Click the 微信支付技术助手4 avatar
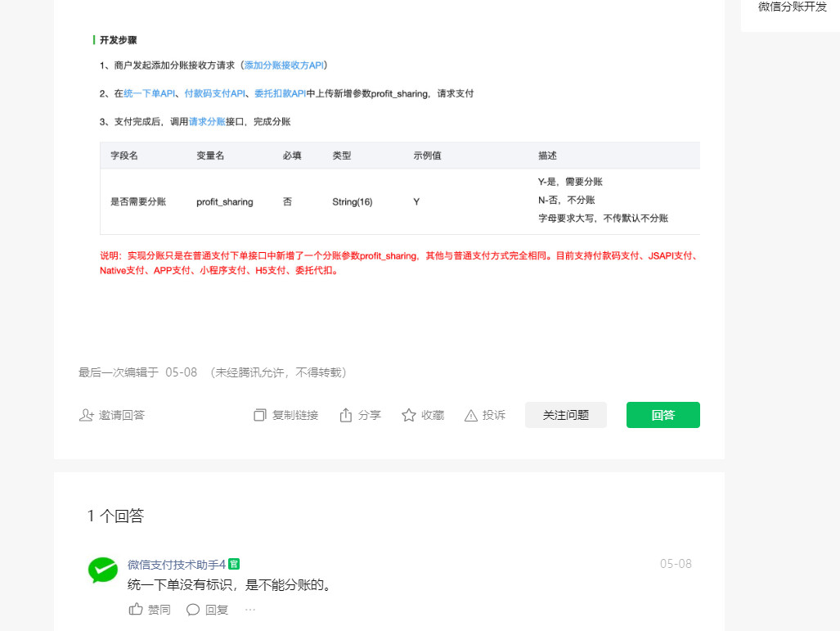 pos(103,570)
